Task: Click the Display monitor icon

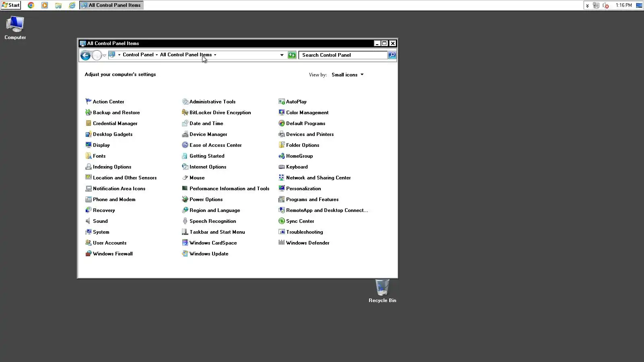Action: coord(89,145)
